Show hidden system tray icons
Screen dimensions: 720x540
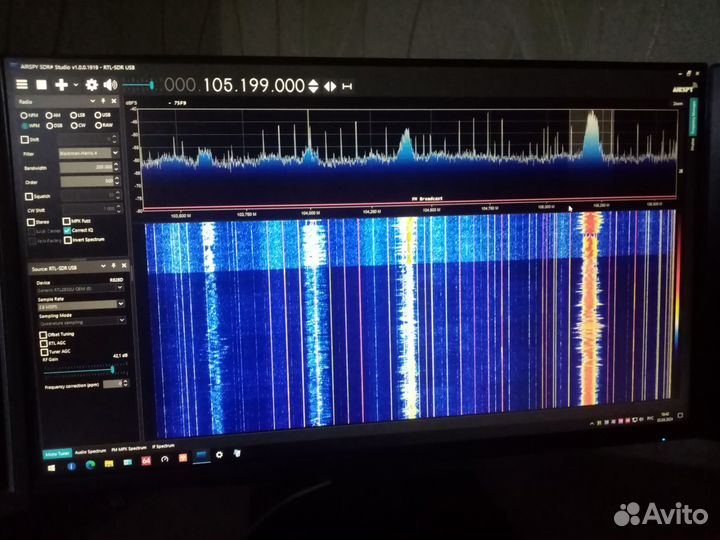pos(592,422)
